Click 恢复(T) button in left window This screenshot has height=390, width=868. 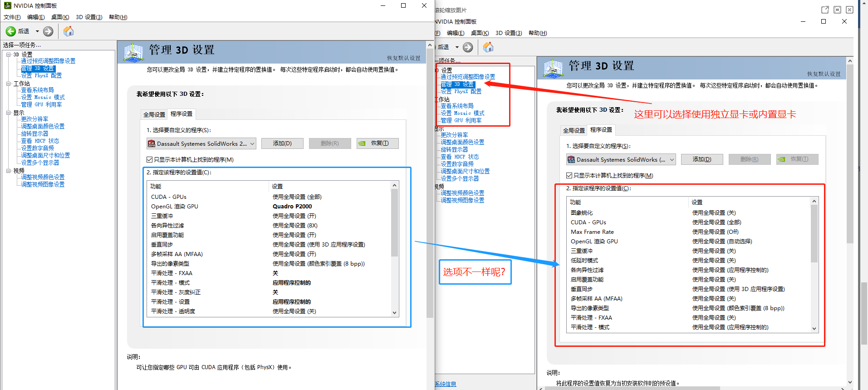(x=378, y=143)
